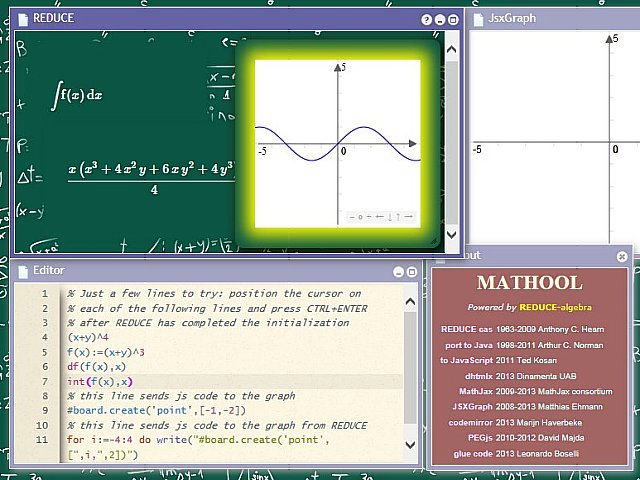The height and width of the screenshot is (480, 640).
Task: Place cursor on 'for i:=-4:4 do write' line
Action: (198, 440)
